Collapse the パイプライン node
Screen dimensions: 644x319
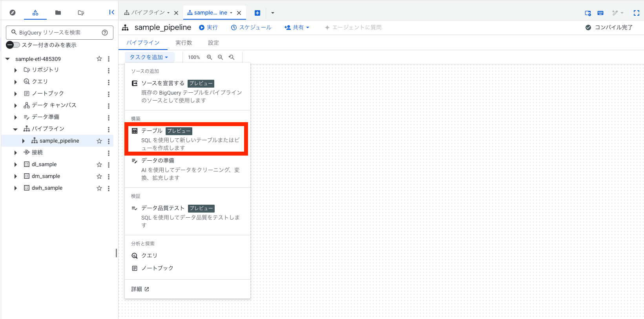click(15, 129)
